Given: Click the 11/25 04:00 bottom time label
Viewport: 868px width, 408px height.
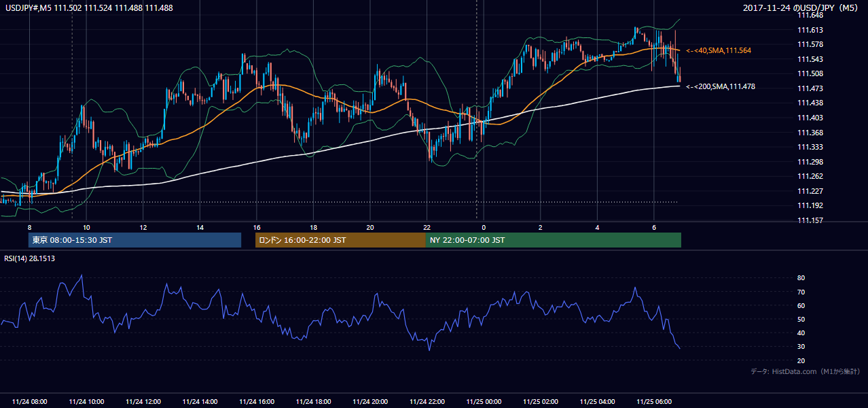Looking at the screenshot, I should click(597, 402).
